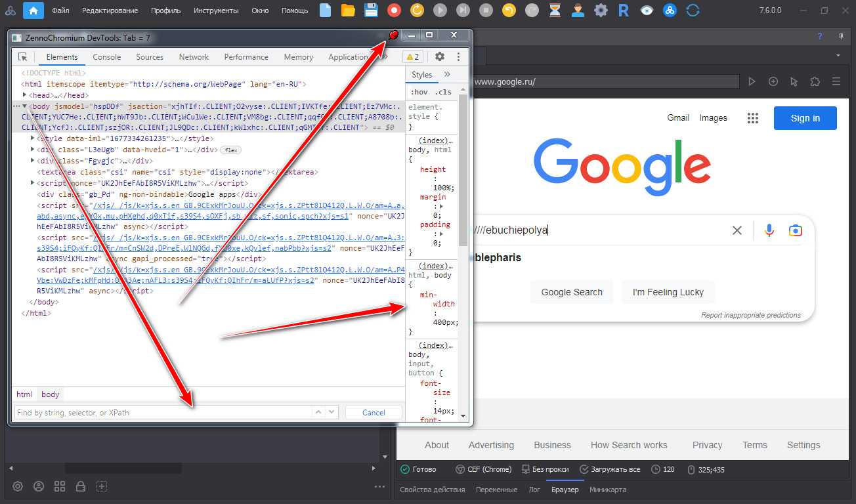This screenshot has height=504, width=856.
Task: Open the Помощь menu
Action: pos(295,11)
